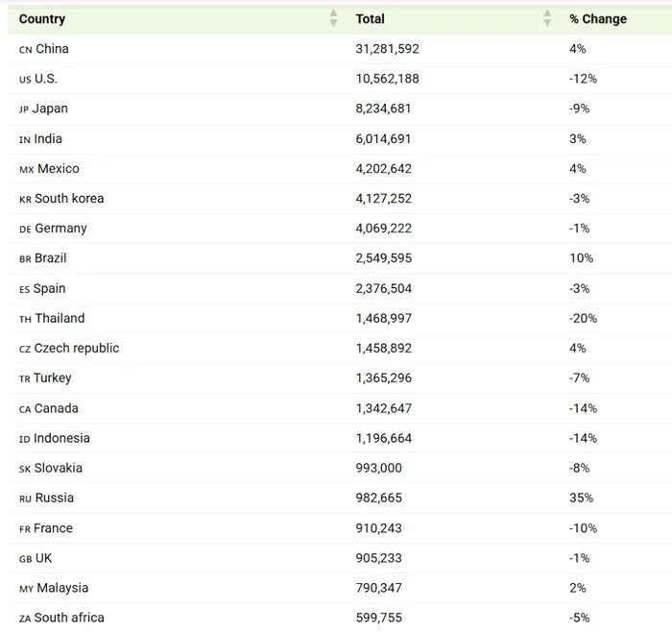The image size is (672, 633).
Task: Click Thailand's -20% change value
Action: click(583, 318)
